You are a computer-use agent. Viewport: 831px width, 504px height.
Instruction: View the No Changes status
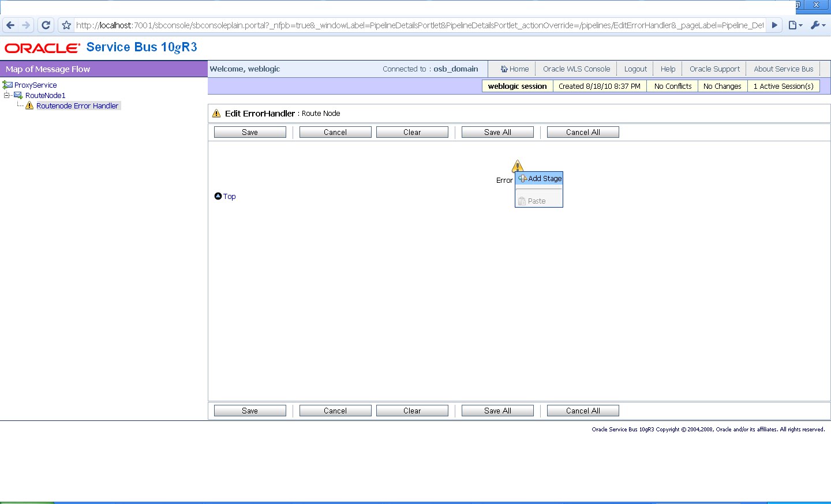(723, 86)
